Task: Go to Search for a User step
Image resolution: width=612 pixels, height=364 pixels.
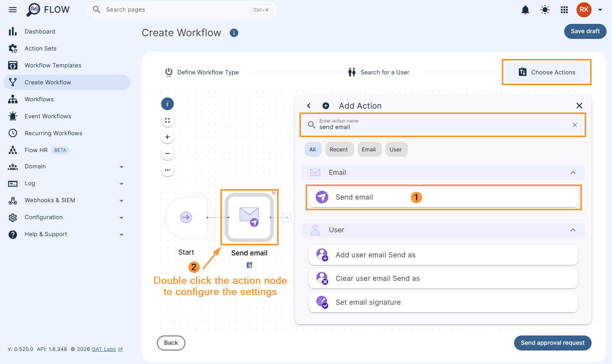Action: click(379, 72)
